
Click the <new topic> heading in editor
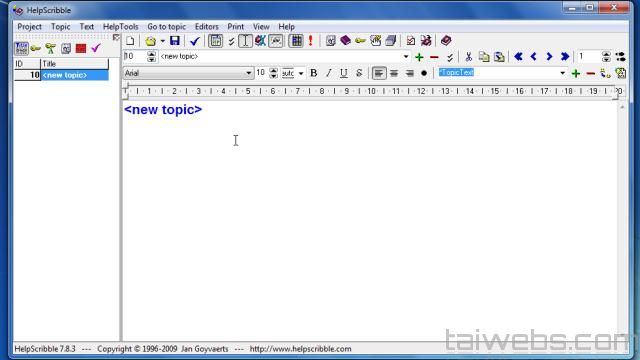click(x=163, y=109)
